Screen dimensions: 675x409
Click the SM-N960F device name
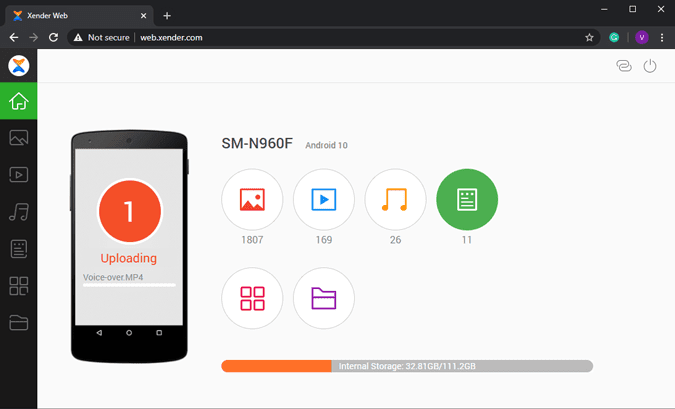point(257,143)
